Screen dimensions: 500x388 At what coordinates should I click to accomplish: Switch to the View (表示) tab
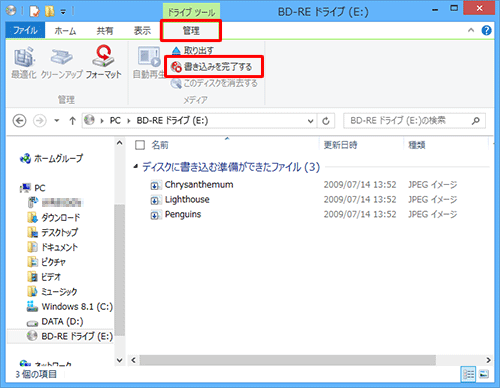click(x=142, y=31)
